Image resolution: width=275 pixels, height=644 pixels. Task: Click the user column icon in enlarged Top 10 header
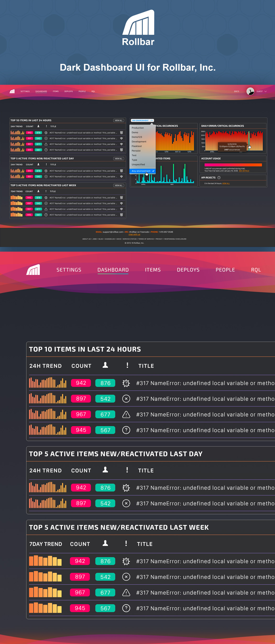(x=105, y=365)
